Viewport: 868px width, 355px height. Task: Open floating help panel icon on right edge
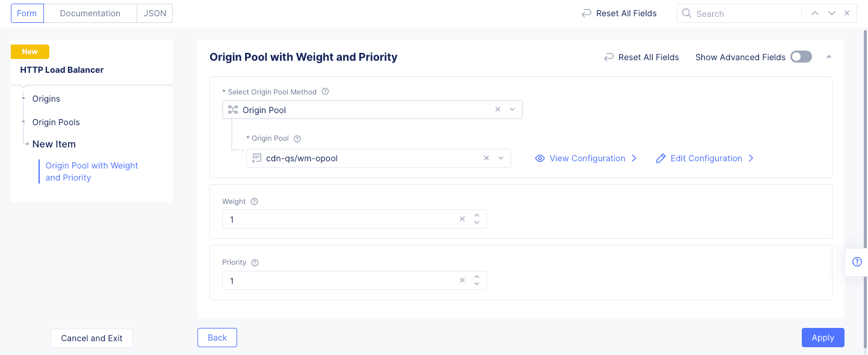(857, 262)
